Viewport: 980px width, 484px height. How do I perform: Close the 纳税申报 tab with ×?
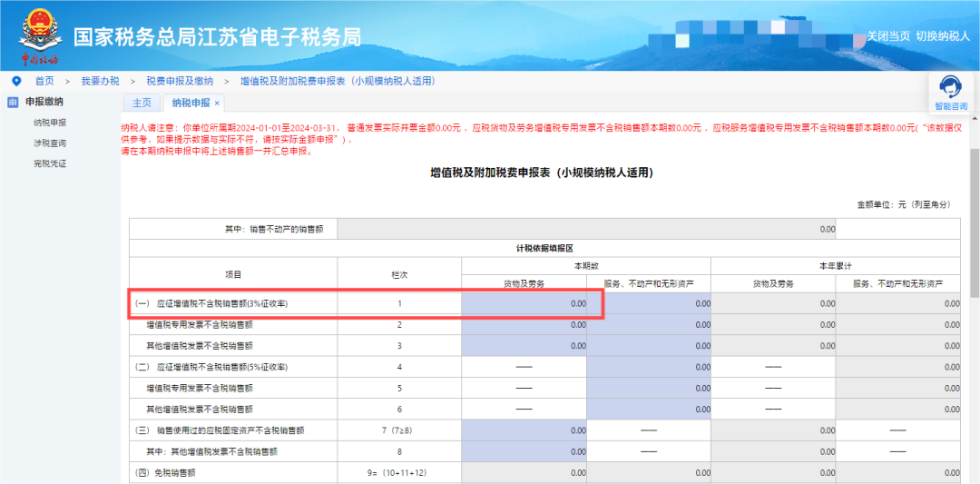[x=217, y=104]
